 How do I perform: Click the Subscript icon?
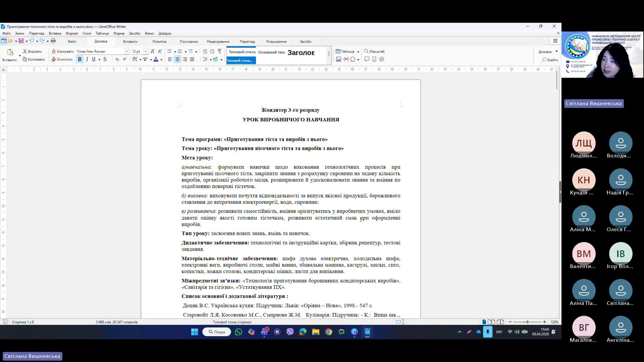click(x=117, y=59)
